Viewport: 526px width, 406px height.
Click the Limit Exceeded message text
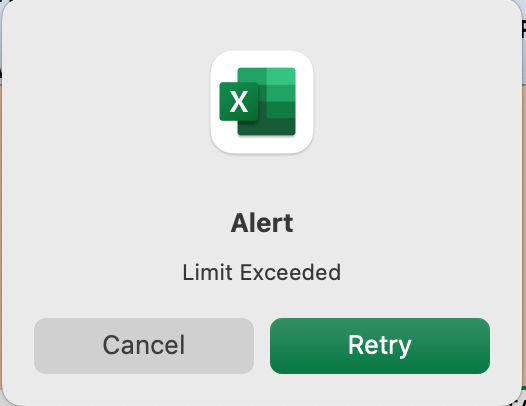(x=262, y=272)
